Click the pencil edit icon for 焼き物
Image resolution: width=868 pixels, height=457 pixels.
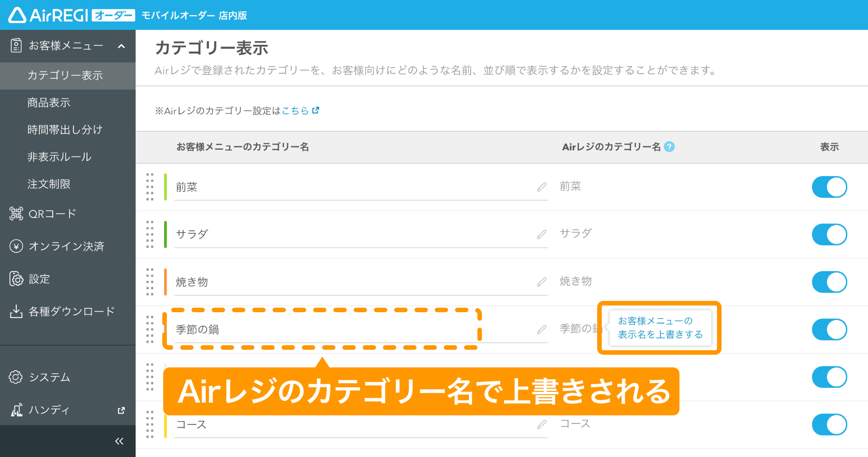[542, 282]
